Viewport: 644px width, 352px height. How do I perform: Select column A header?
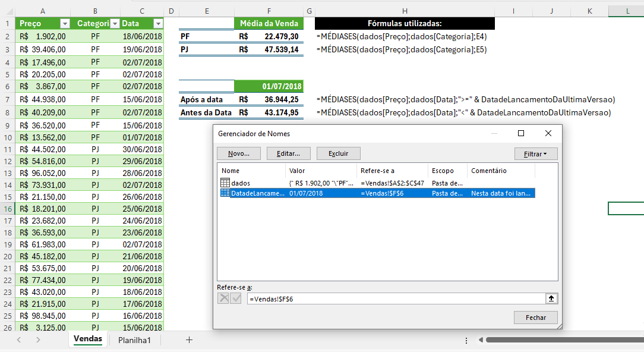43,11
